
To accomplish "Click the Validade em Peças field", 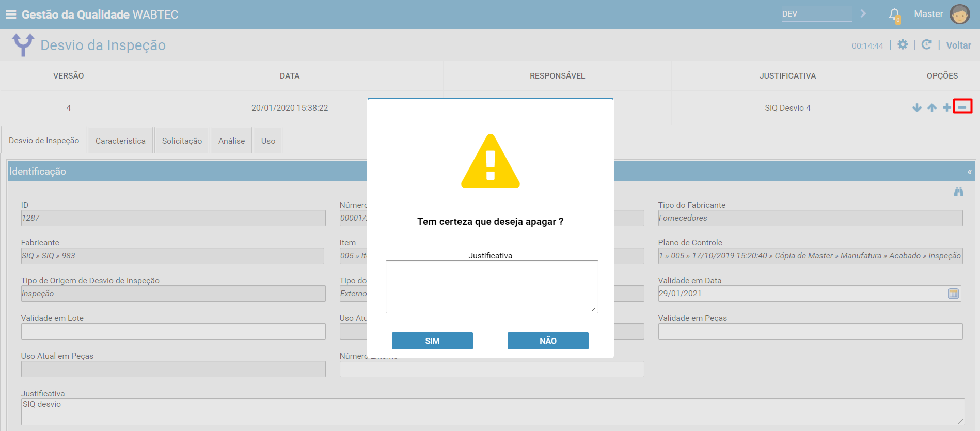I will (810, 331).
